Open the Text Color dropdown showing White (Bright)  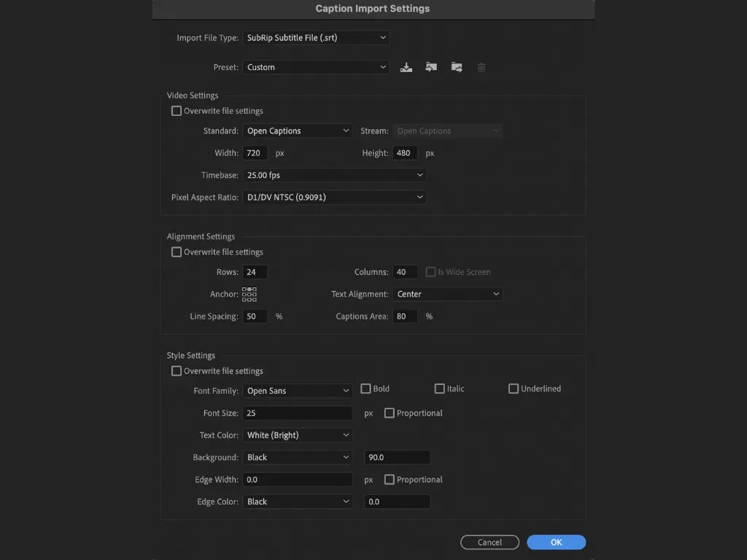tap(298, 435)
